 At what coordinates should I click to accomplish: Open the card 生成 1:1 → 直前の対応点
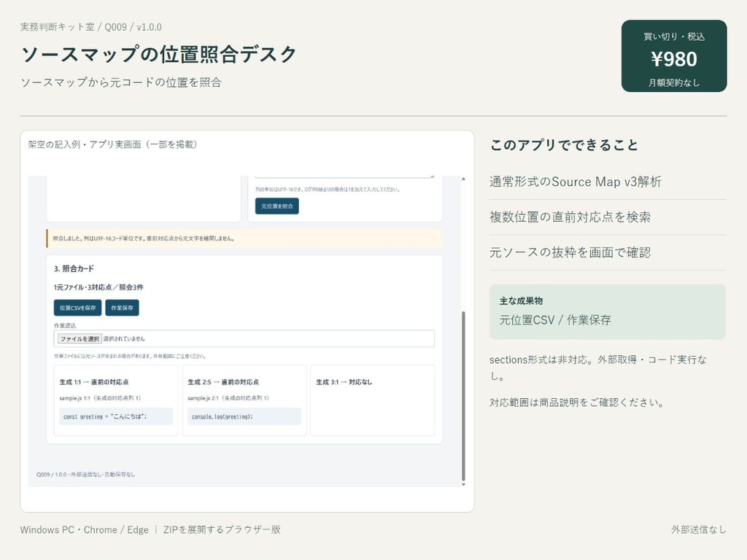[116, 400]
